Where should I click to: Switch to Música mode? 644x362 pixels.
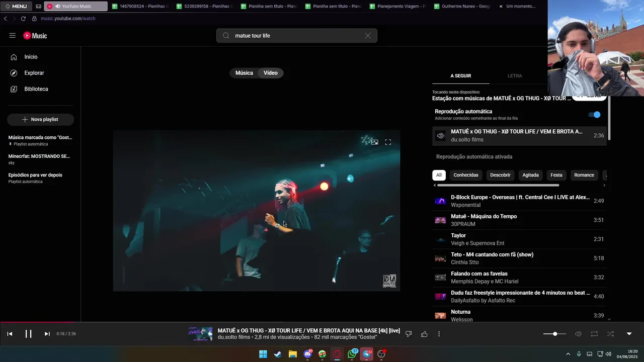point(244,73)
